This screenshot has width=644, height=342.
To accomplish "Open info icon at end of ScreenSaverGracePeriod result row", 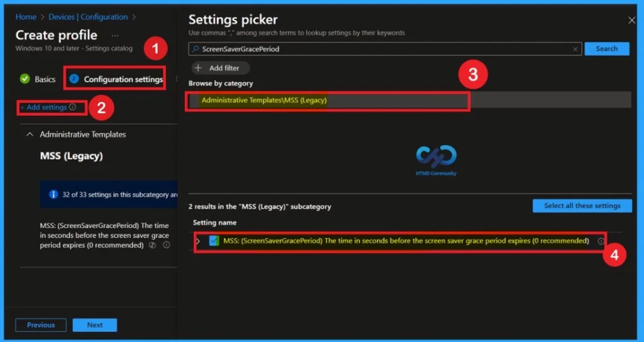I will [601, 241].
